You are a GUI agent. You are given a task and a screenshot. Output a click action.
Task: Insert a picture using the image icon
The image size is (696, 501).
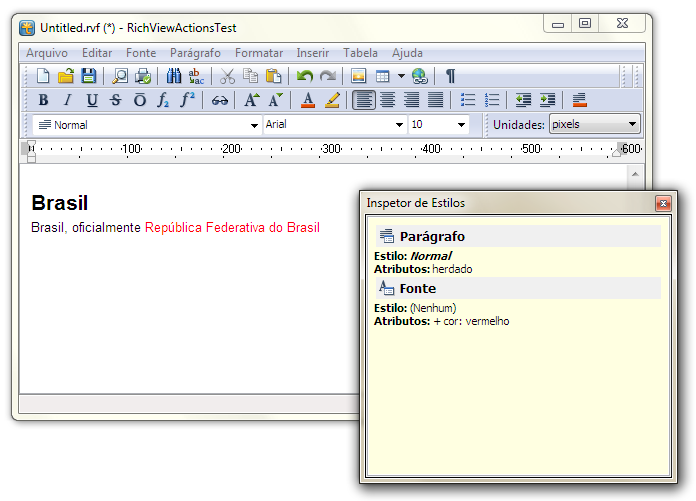pos(359,76)
